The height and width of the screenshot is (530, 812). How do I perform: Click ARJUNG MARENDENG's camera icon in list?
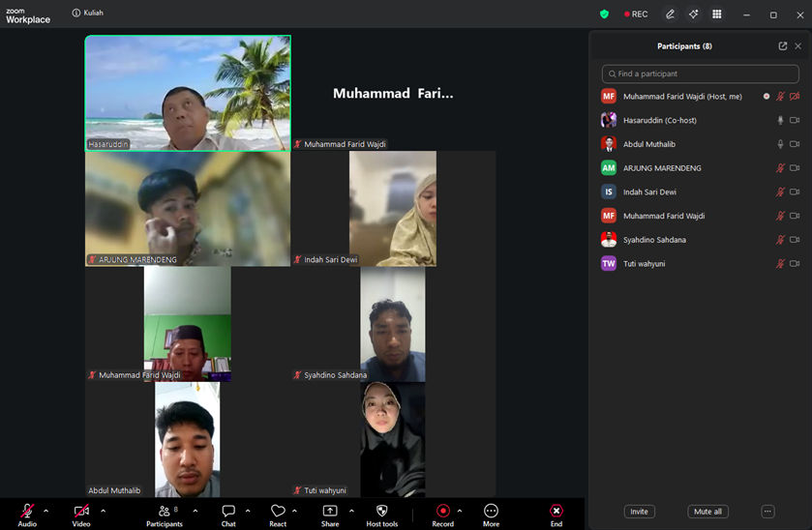point(795,167)
